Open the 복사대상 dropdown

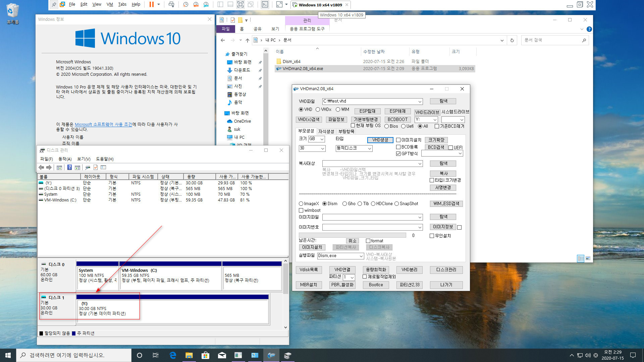point(420,164)
